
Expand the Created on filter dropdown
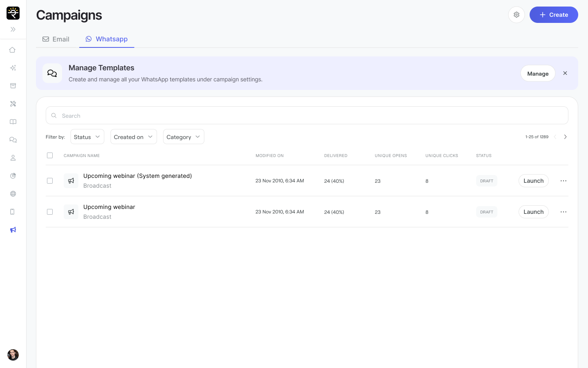tap(134, 137)
